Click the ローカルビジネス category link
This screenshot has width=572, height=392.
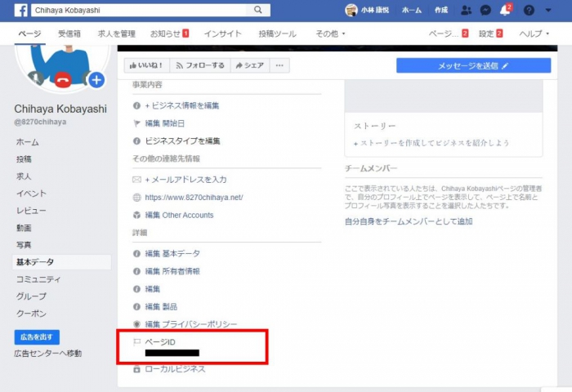[x=175, y=369]
